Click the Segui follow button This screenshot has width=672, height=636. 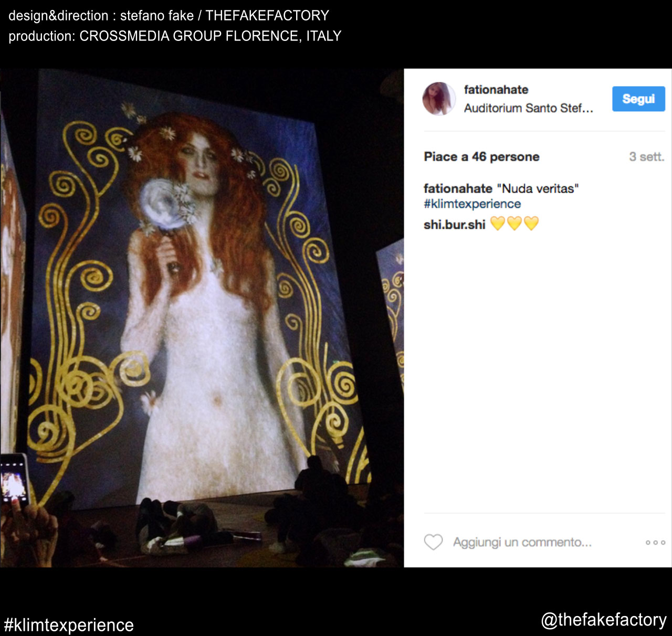coord(638,99)
